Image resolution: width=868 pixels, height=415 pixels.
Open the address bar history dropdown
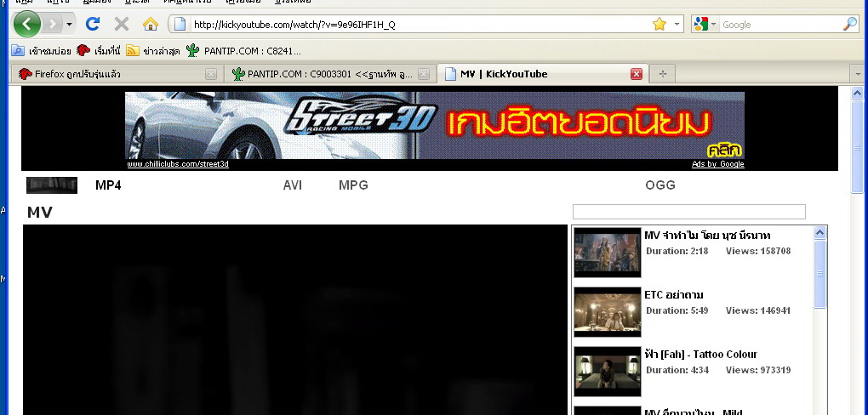coord(677,25)
